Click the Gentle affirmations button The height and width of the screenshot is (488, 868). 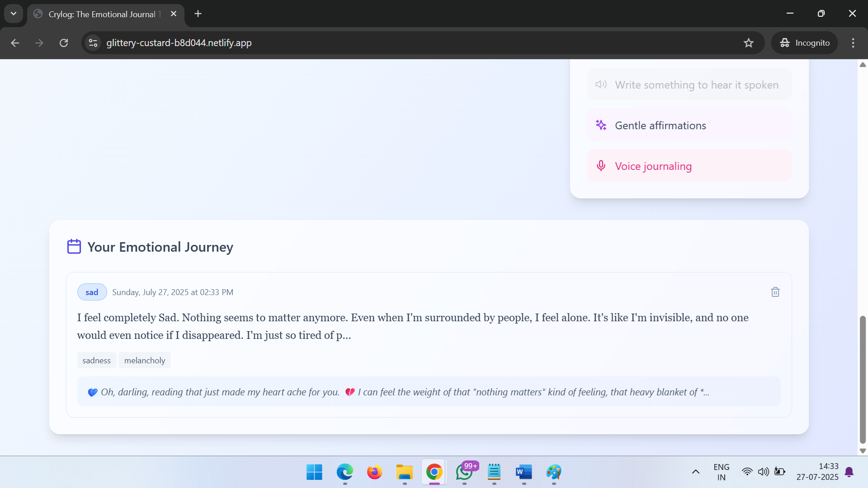(x=689, y=125)
